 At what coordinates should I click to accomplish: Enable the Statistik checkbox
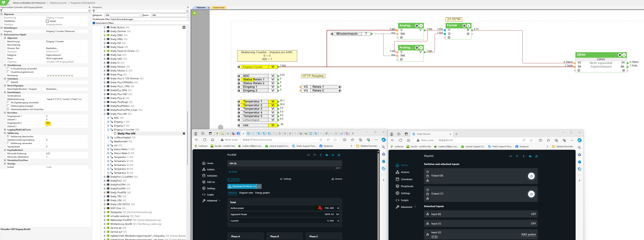9,82
